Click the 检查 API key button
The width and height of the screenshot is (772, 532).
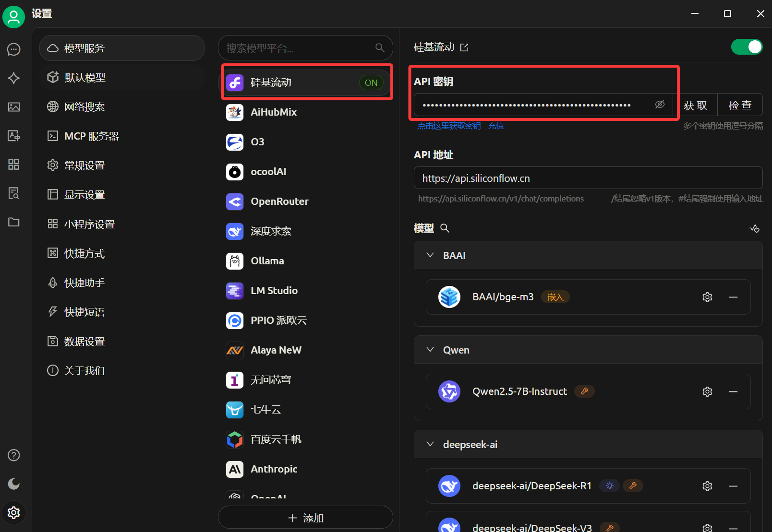[740, 105]
